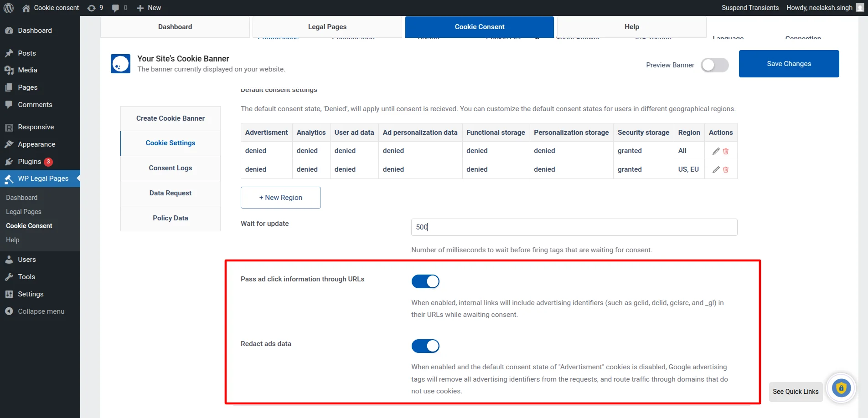The width and height of the screenshot is (868, 418).
Task: Click granted cell in All region row
Action: tap(643, 151)
